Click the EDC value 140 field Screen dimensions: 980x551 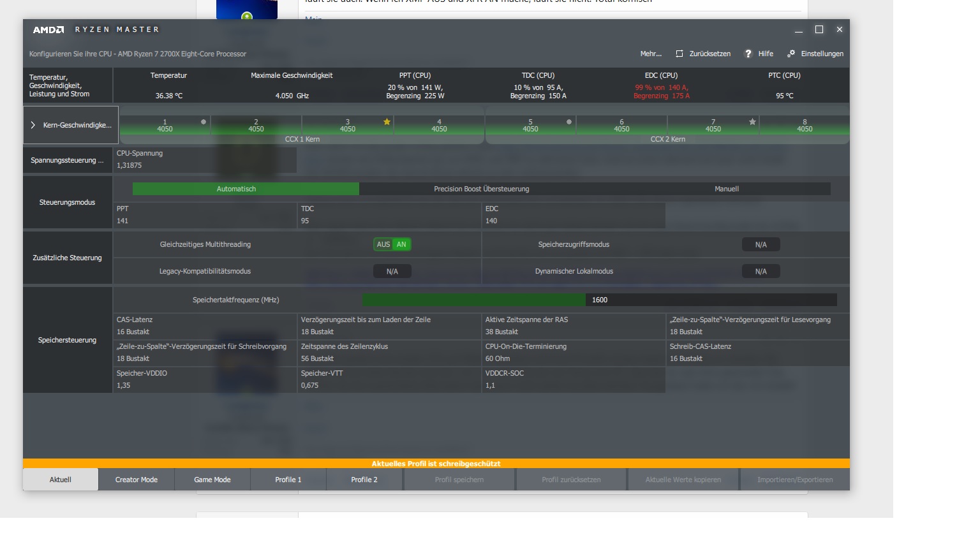pyautogui.click(x=574, y=215)
